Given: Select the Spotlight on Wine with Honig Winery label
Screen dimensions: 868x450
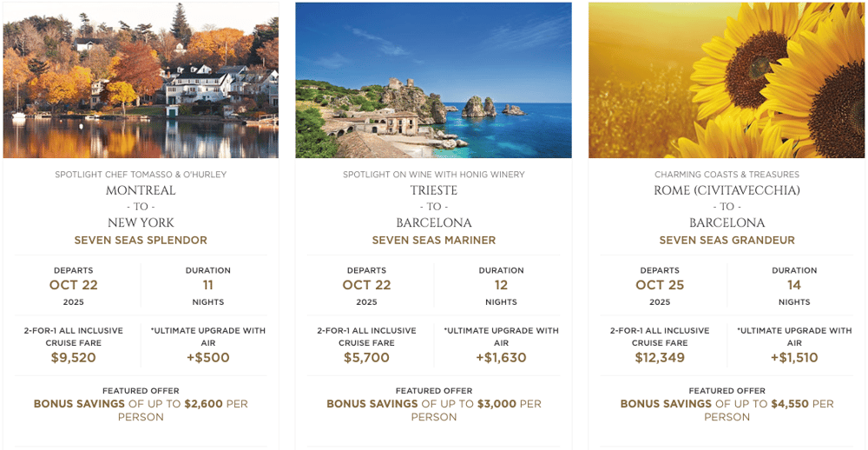Looking at the screenshot, I should (434, 175).
